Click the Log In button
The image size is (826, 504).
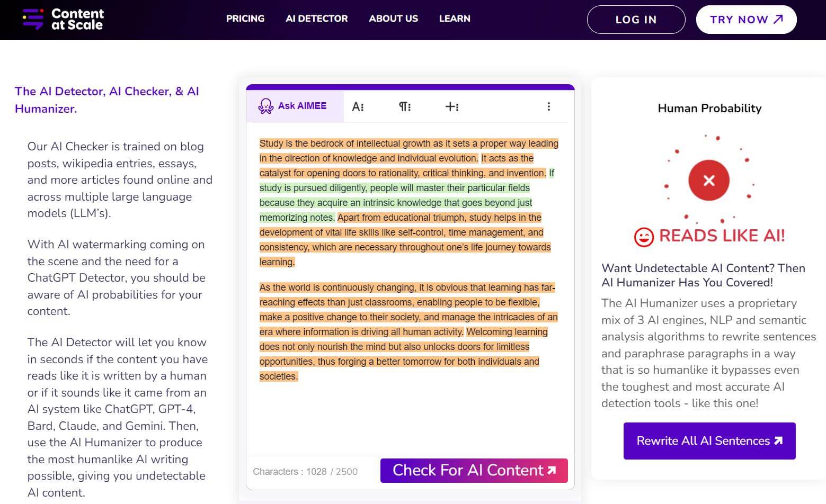636,20
